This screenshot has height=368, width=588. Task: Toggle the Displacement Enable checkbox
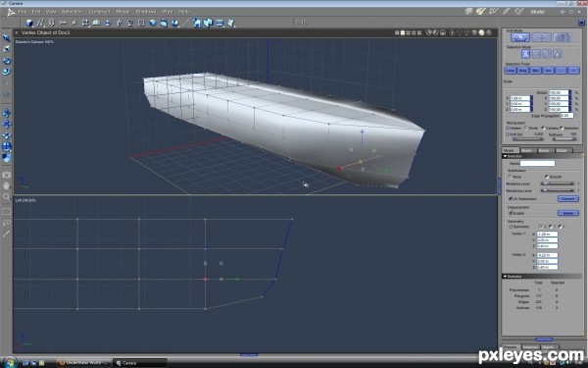click(x=511, y=213)
